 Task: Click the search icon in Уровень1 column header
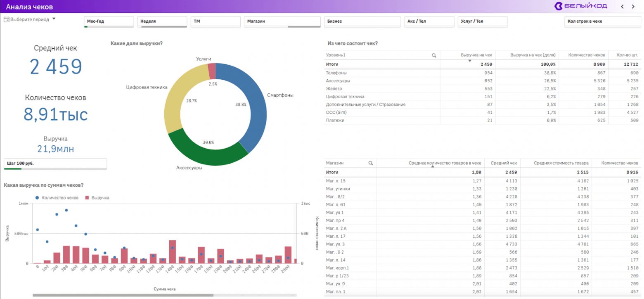pyautogui.click(x=434, y=55)
